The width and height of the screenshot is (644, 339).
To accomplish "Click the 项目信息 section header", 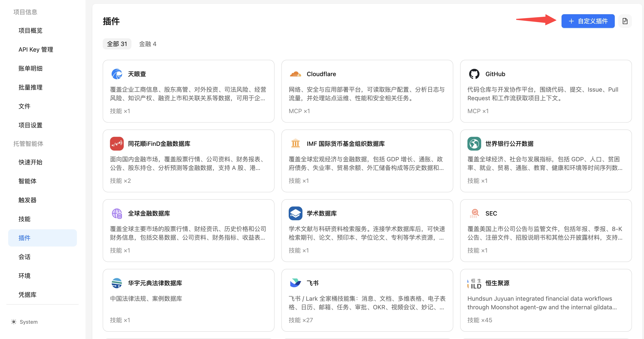I will (x=25, y=12).
